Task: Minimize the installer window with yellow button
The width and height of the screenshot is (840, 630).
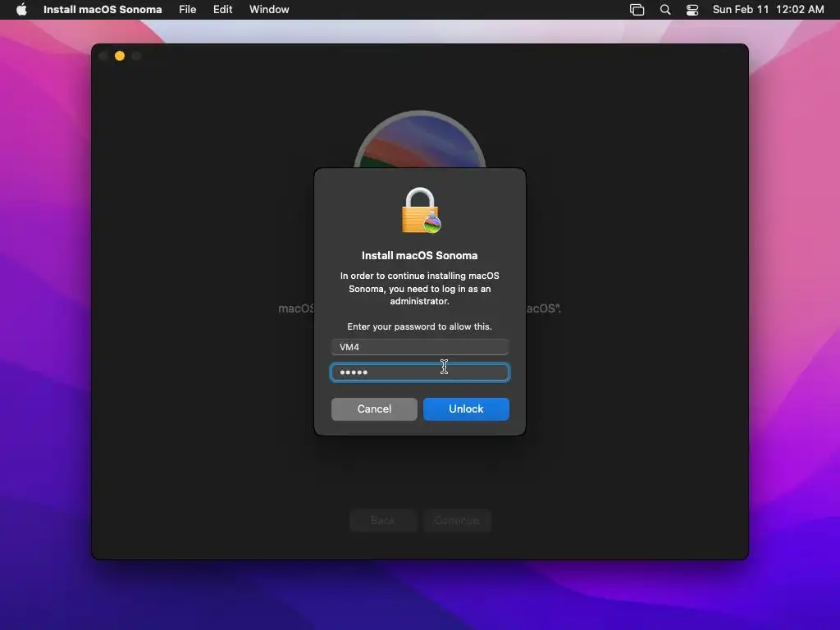Action: pyautogui.click(x=120, y=56)
